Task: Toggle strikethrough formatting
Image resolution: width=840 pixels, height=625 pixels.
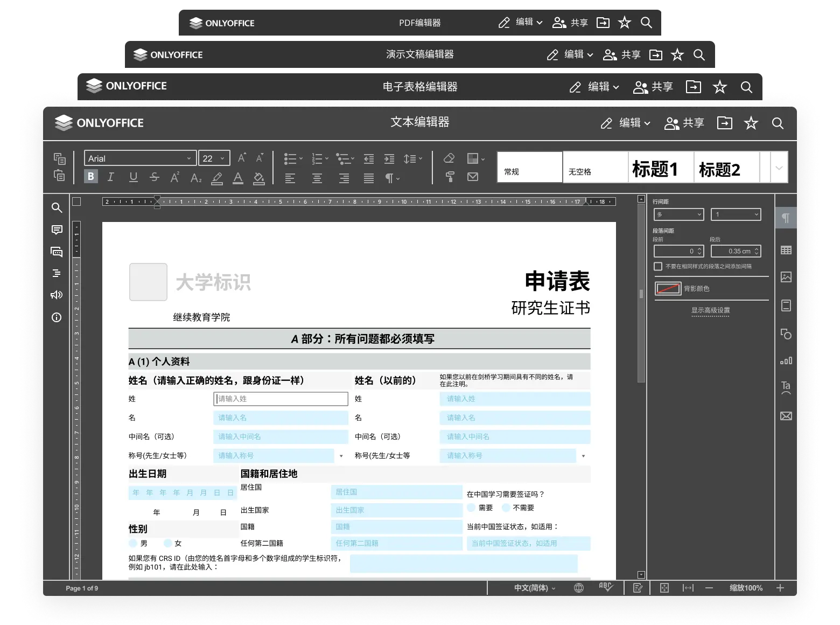Action: (x=155, y=177)
